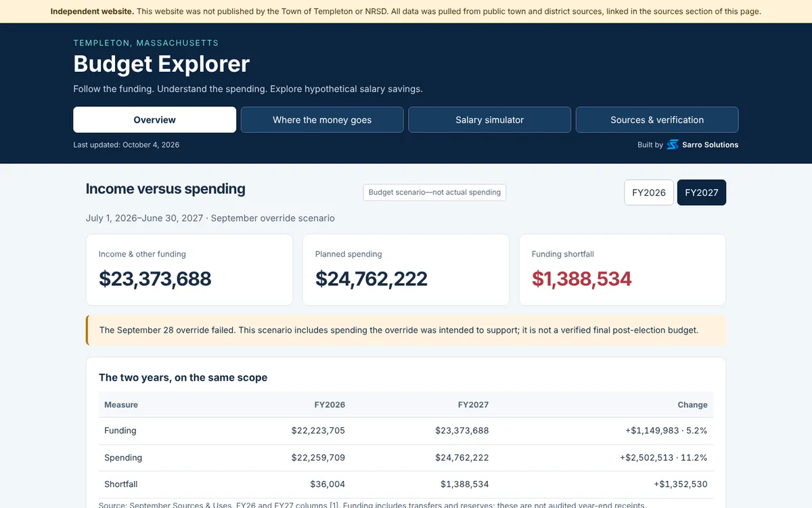Click the September 28 override failed notice

tap(406, 331)
